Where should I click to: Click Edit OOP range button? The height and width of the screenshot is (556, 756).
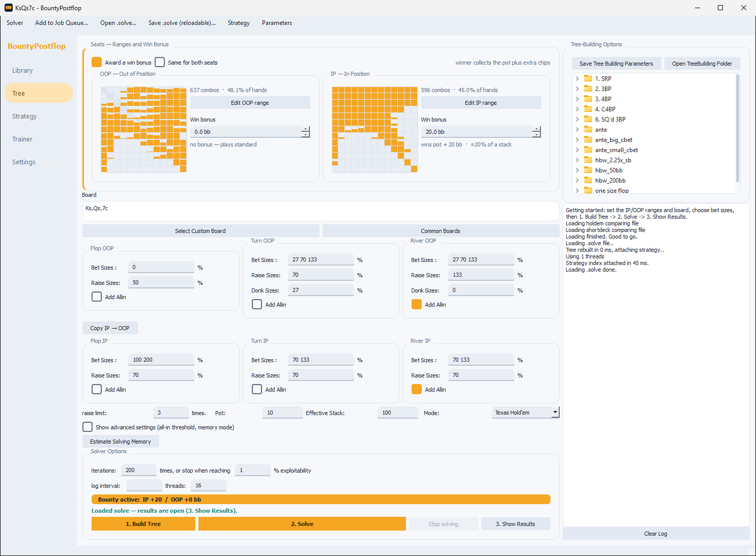click(250, 102)
